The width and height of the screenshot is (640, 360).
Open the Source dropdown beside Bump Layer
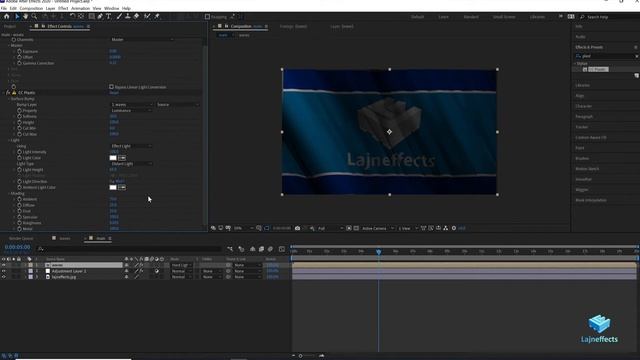(178, 104)
